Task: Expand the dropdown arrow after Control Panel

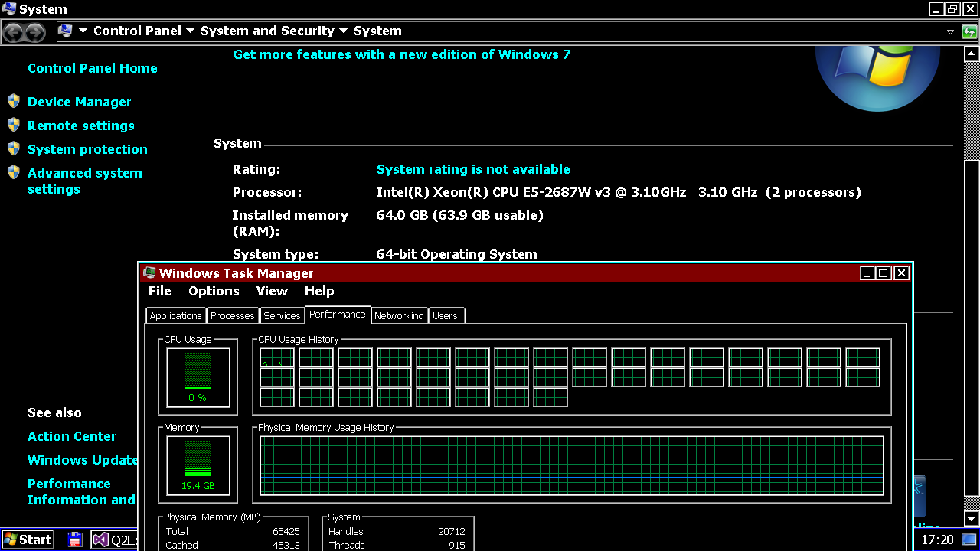Action: (x=189, y=31)
